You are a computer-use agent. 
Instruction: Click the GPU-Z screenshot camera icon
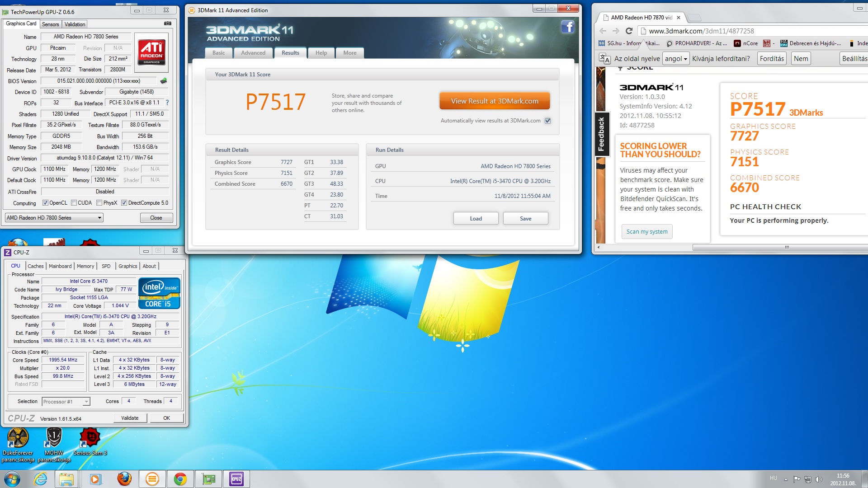point(167,23)
